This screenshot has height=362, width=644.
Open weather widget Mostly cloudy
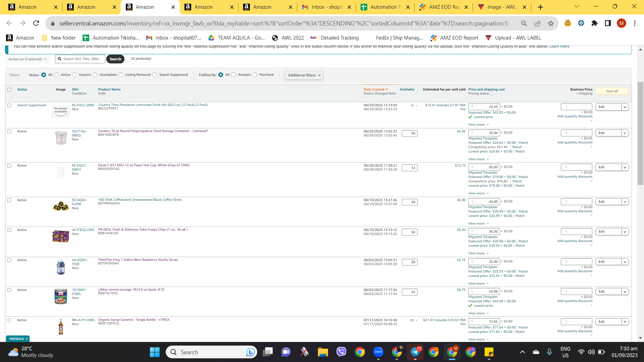31,352
